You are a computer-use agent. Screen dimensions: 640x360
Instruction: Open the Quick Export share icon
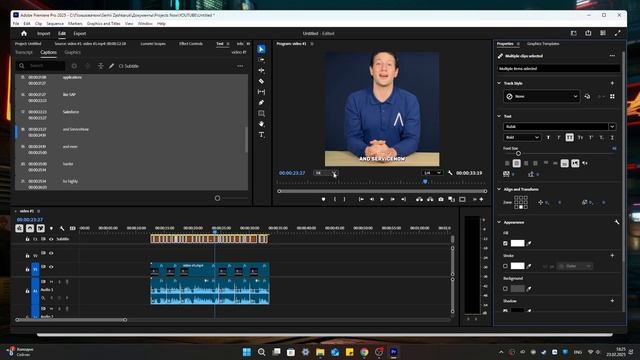(588, 33)
